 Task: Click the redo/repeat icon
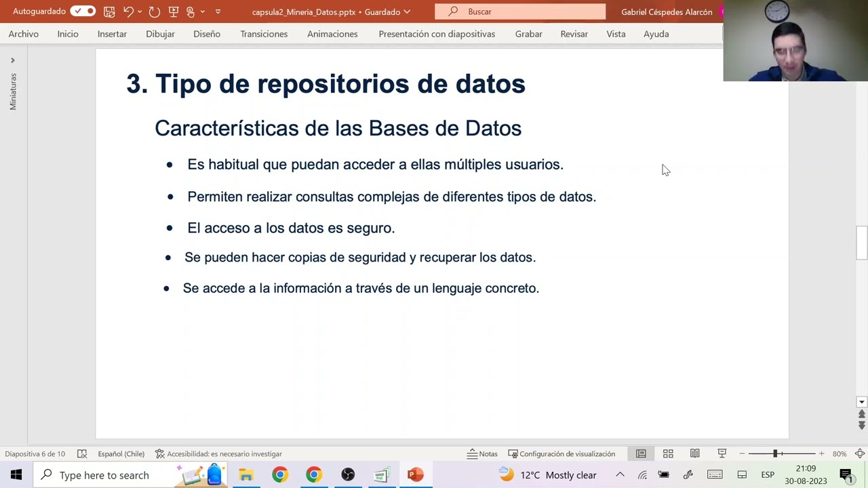click(154, 12)
